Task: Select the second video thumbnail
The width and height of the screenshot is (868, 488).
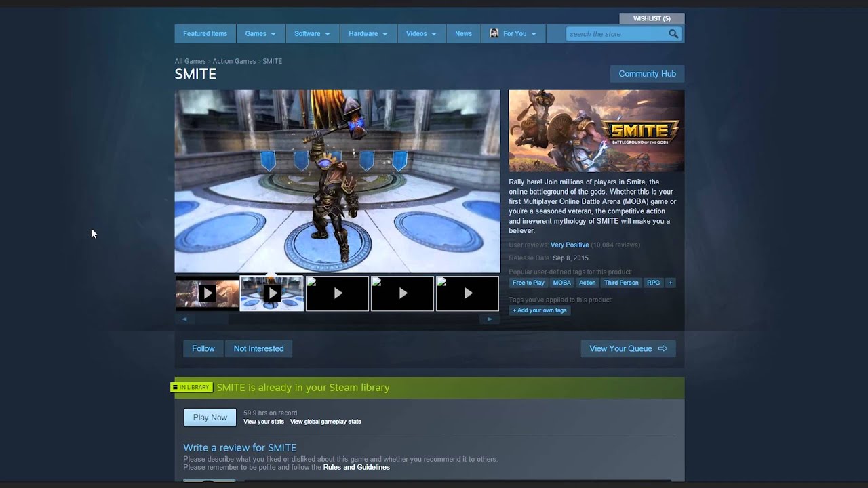Action: point(272,293)
